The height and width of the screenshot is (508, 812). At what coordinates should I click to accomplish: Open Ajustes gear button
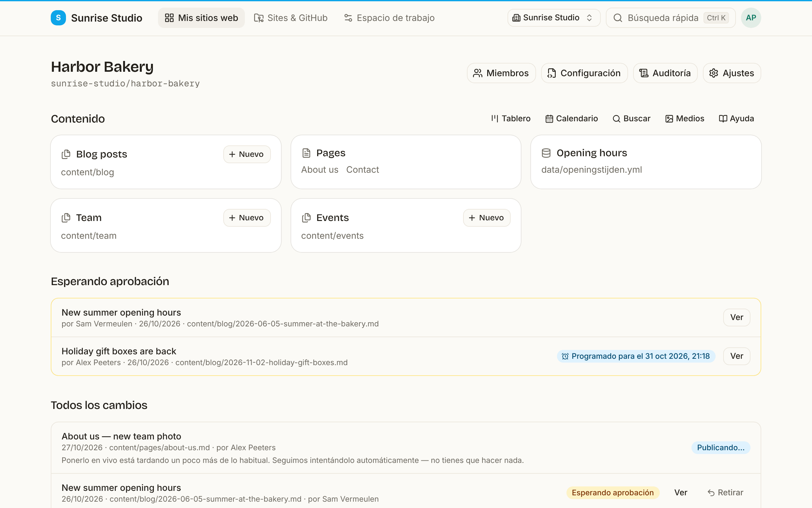click(x=732, y=73)
